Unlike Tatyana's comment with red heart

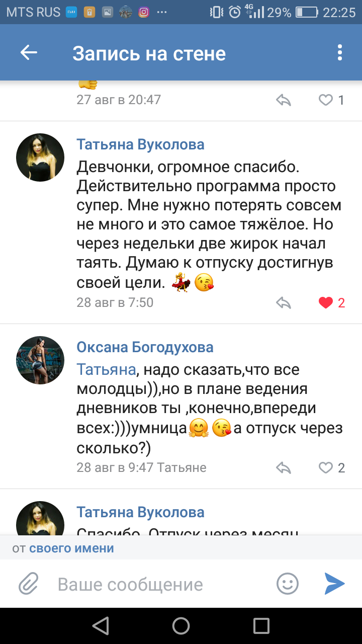pos(326,303)
